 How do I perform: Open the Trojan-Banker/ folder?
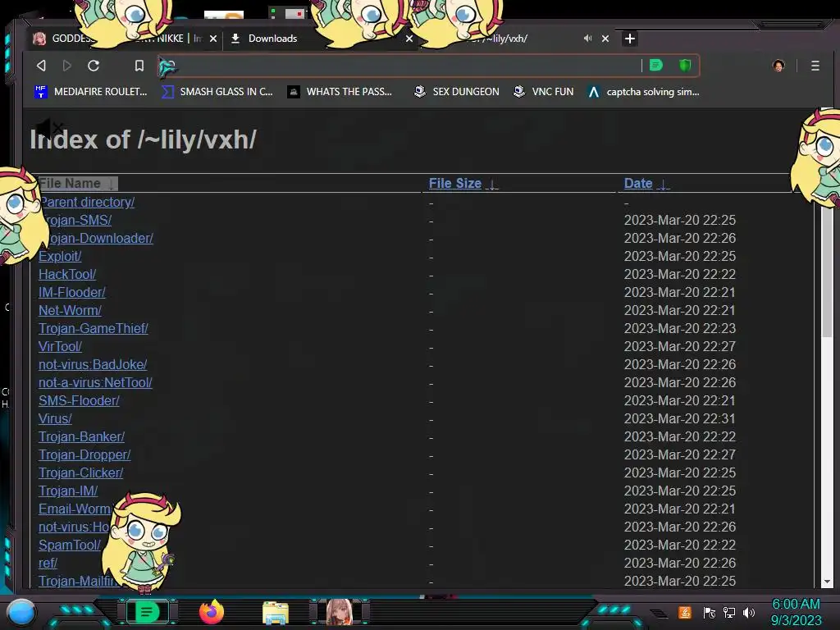point(81,436)
